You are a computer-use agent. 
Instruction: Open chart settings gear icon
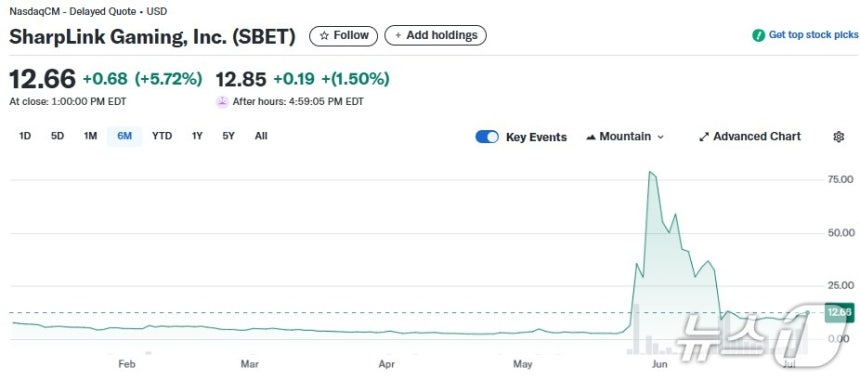pos(838,137)
